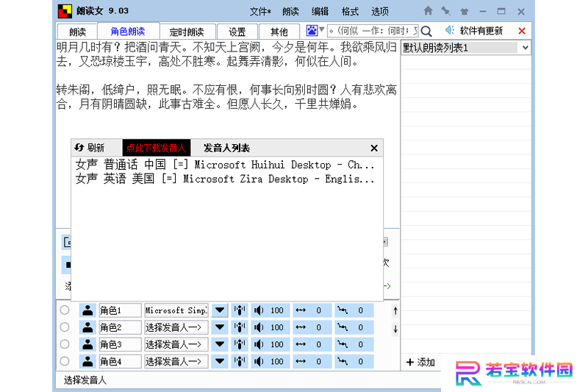Select the 角色4 radio button
588x392 pixels.
(65, 361)
